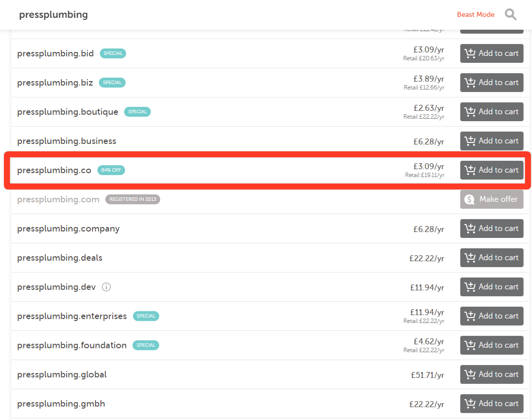Click £11.94/yr price for pressplumbing.dev
This screenshot has width=532, height=420.
(x=427, y=287)
